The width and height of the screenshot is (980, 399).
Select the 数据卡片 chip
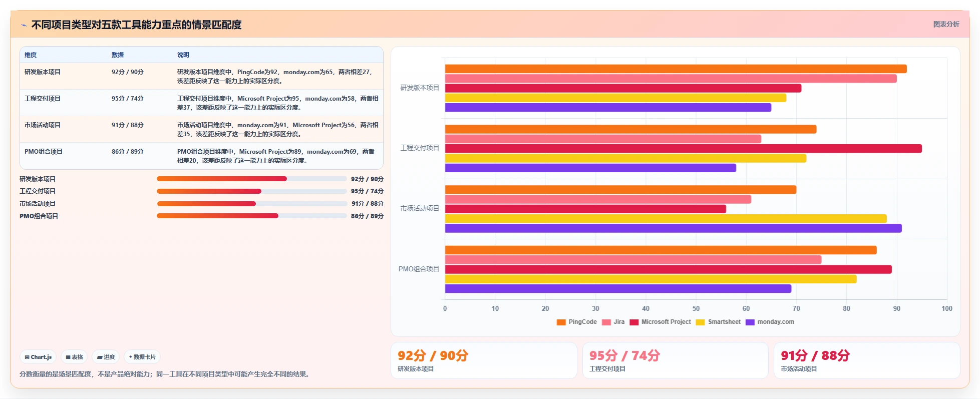pos(142,357)
